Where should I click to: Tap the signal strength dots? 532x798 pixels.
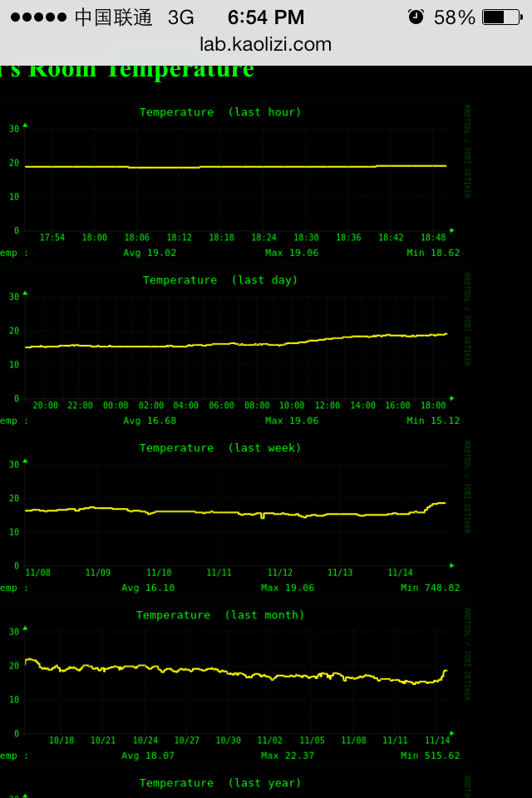click(x=38, y=17)
